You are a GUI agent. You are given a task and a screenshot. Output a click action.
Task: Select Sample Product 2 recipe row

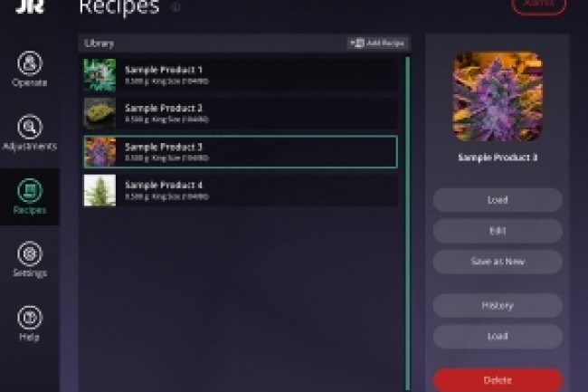tap(241, 113)
